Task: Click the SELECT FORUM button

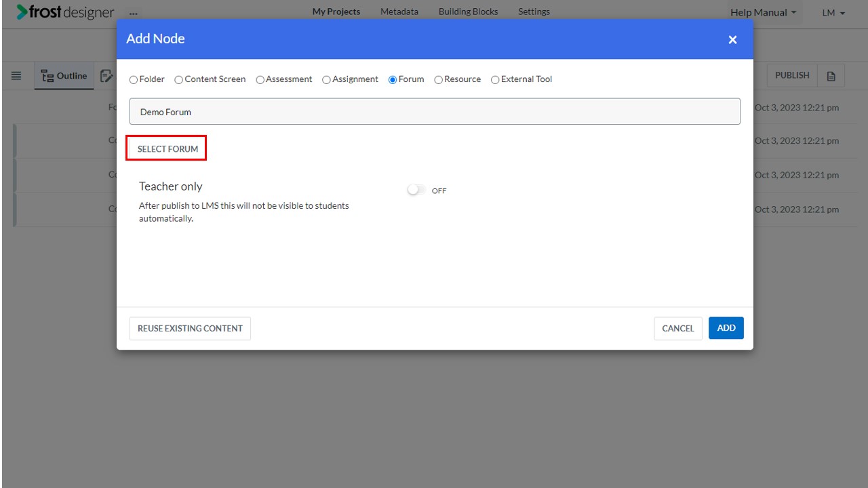Action: [x=167, y=148]
